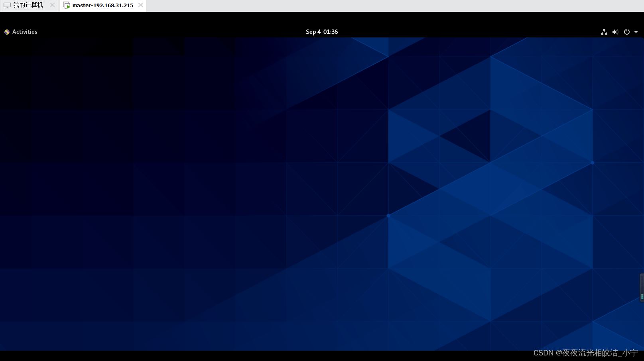Click the volume speaker icon

tap(615, 32)
